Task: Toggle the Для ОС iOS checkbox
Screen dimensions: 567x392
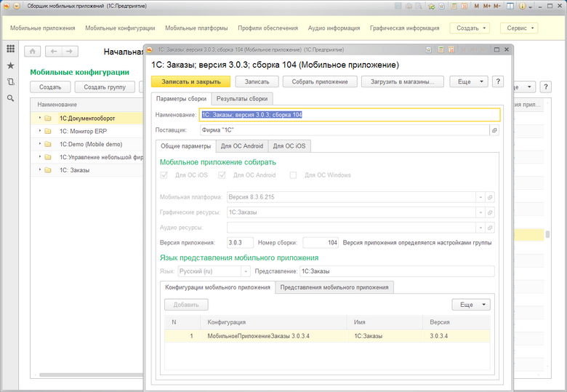Action: point(164,175)
